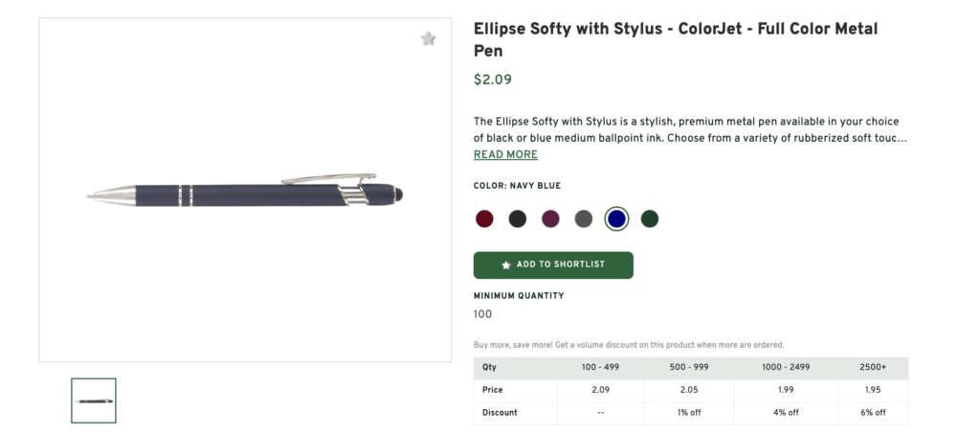
Task: Select the burgundy color swatch
Action: coord(484,218)
